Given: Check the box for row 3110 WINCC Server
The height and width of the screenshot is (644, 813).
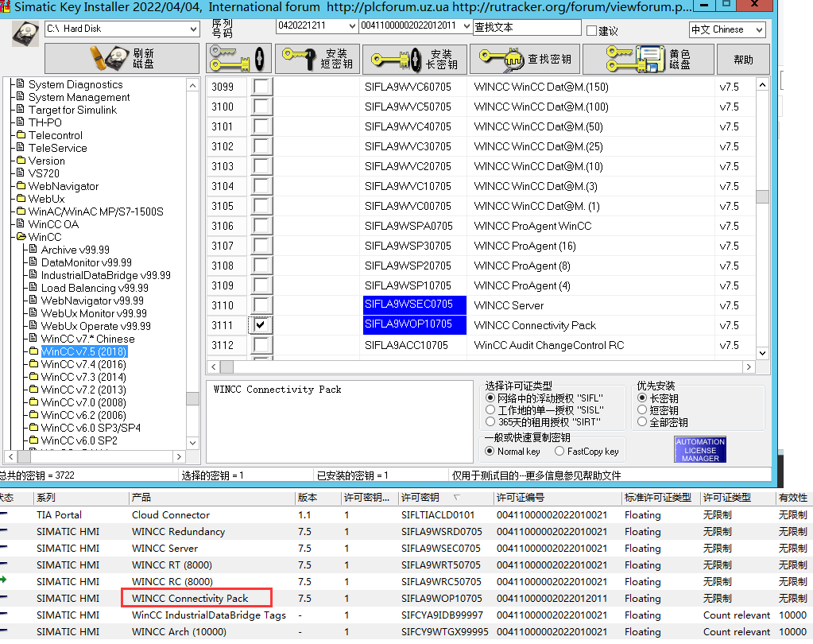Looking at the screenshot, I should (261, 305).
